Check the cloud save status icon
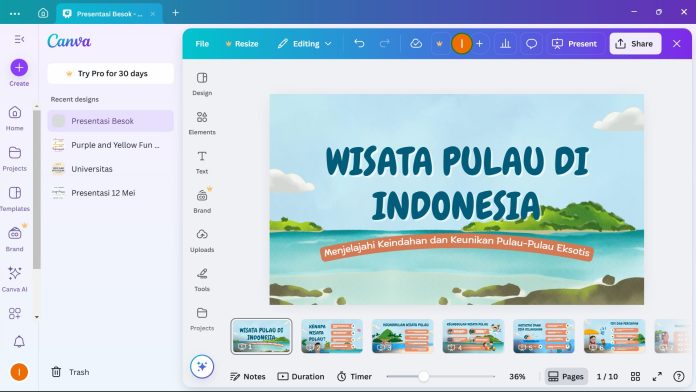 416,44
